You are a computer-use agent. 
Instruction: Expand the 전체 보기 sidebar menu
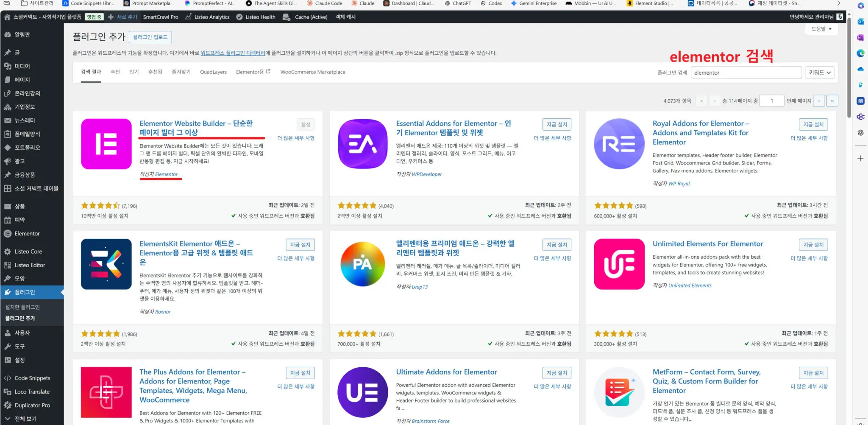[25, 419]
